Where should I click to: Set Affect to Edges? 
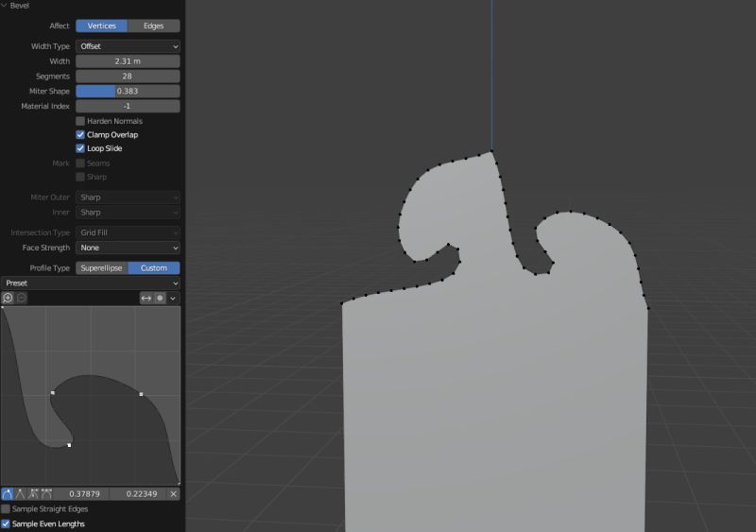click(x=154, y=26)
